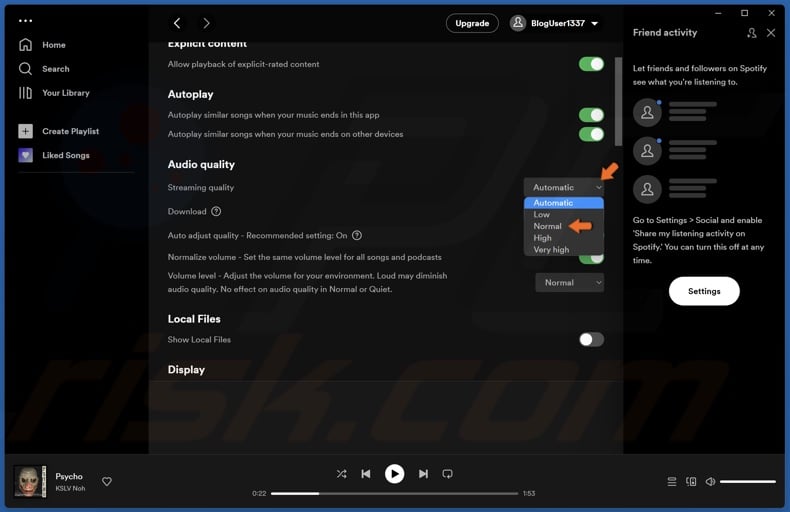Click the Create Playlist plus icon

25,131
